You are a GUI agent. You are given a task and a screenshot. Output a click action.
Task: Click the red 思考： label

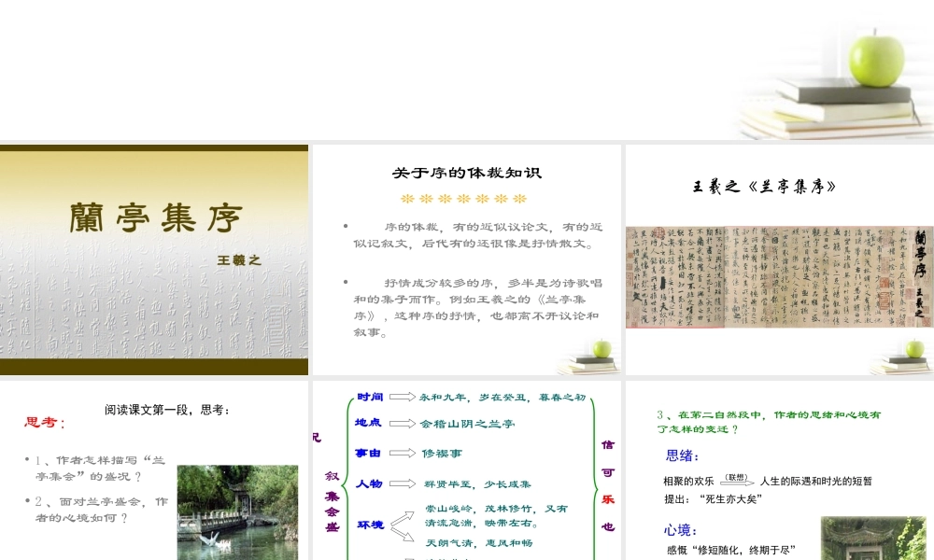(x=45, y=423)
